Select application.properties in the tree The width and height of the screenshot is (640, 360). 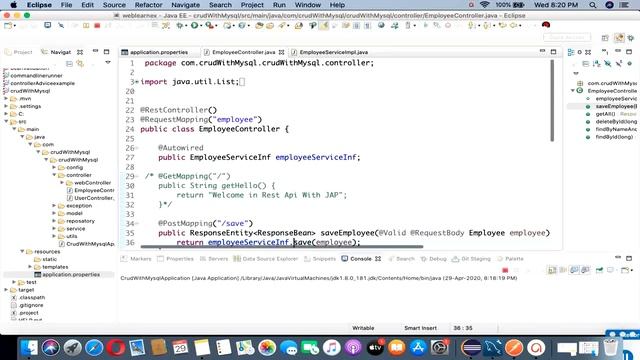(x=71, y=274)
